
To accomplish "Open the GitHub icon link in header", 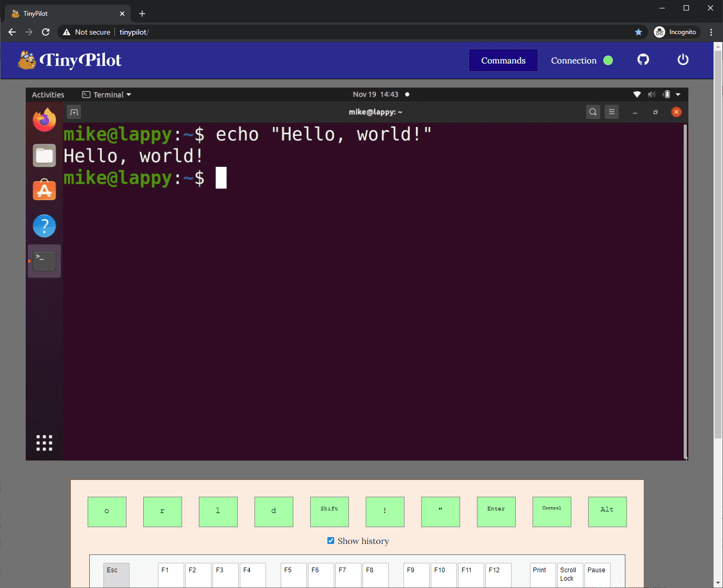I will (643, 60).
